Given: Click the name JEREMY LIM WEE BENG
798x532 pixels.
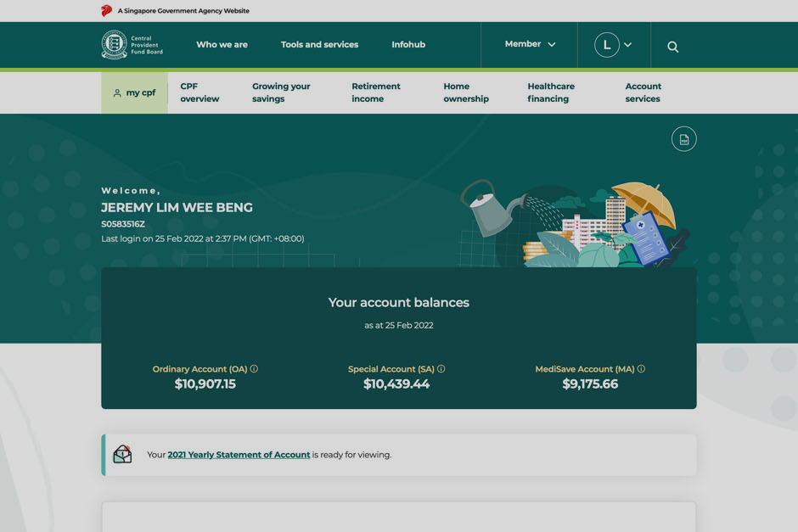Looking at the screenshot, I should point(177,208).
